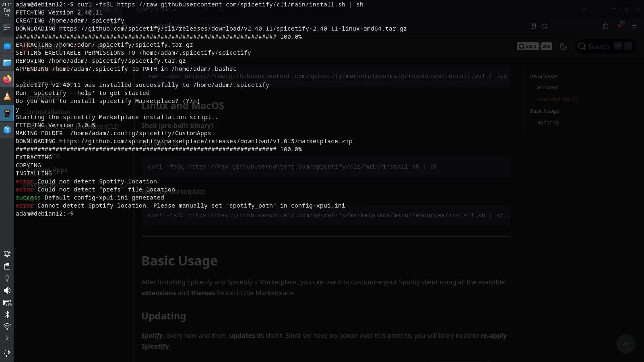
Task: Open the uBlock Origin extension icon
Action: click(x=620, y=25)
